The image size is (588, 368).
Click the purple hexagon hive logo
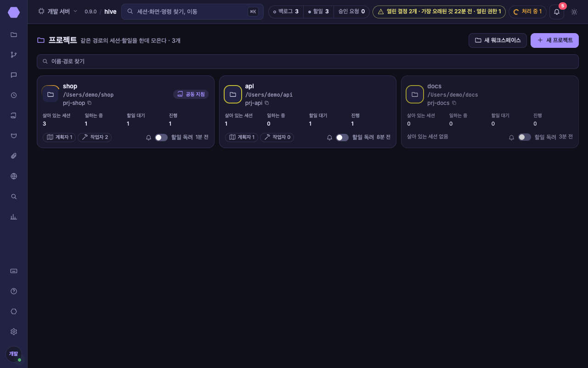coord(14,12)
